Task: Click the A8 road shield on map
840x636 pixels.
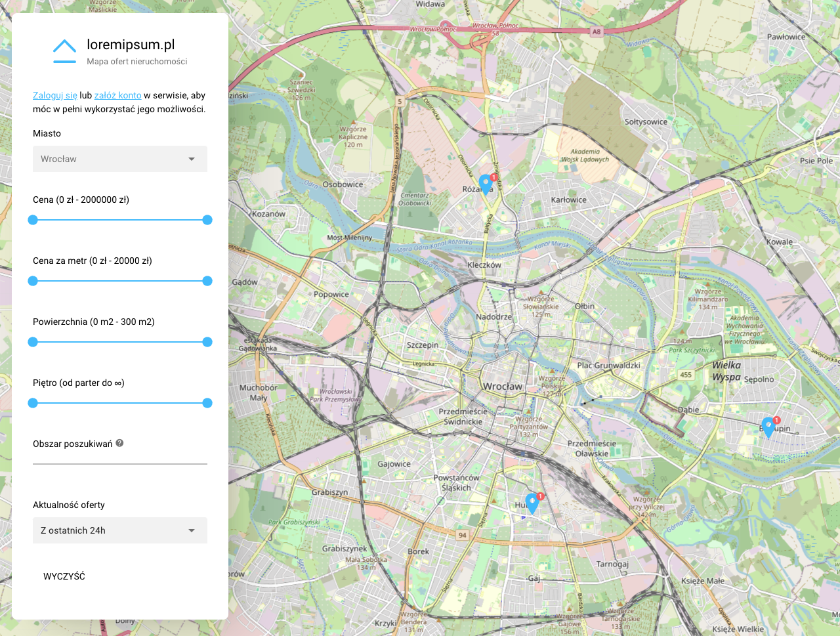Action: point(596,32)
